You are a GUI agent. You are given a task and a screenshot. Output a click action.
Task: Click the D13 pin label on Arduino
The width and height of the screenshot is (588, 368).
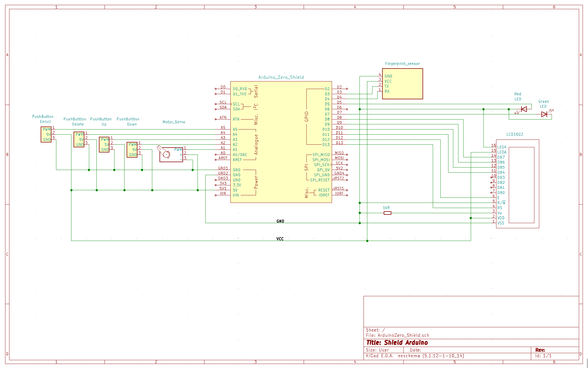(326, 145)
